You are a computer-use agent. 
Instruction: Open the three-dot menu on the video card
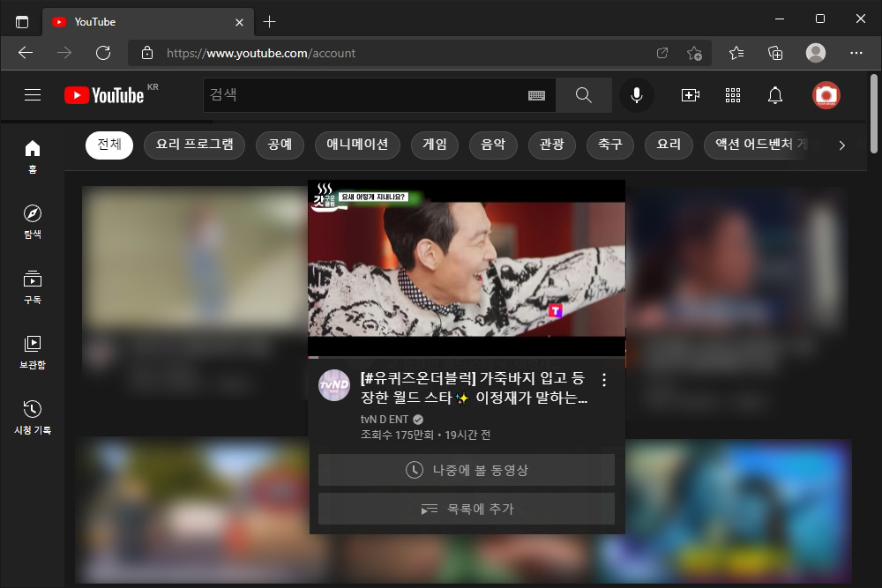coord(604,380)
